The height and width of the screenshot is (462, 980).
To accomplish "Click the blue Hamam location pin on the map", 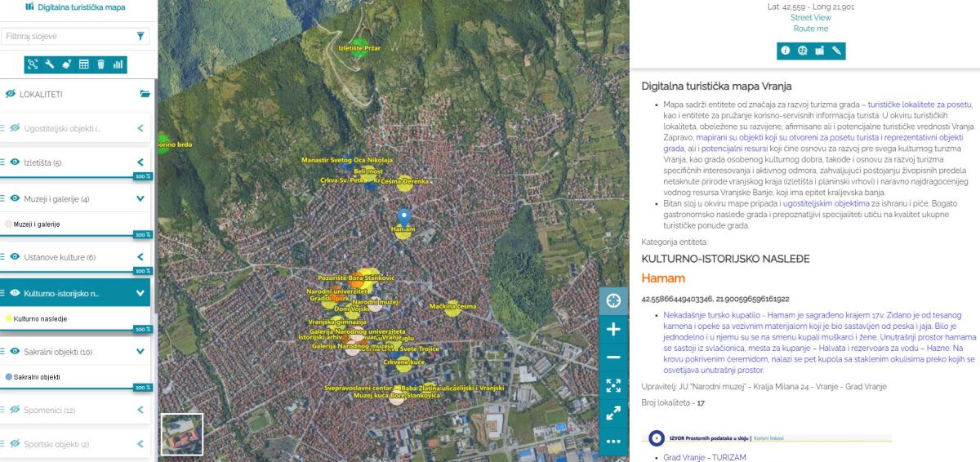I will click(403, 218).
